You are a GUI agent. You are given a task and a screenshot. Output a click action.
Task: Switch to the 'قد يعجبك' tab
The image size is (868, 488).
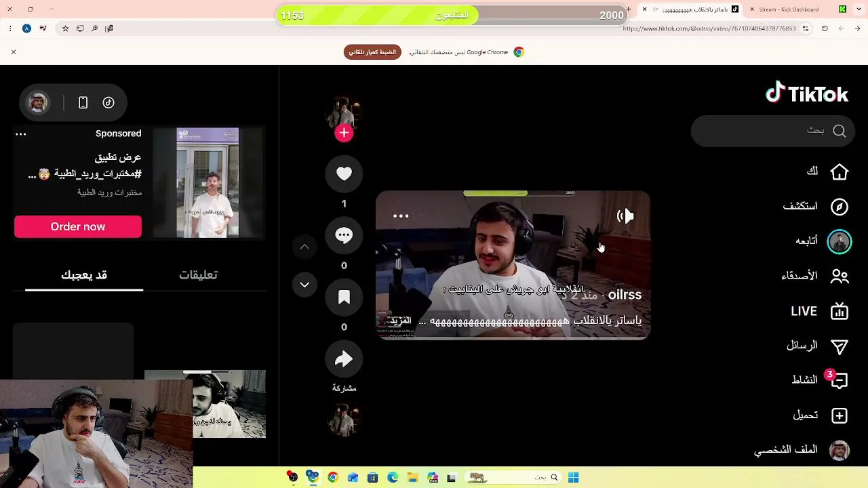84,274
